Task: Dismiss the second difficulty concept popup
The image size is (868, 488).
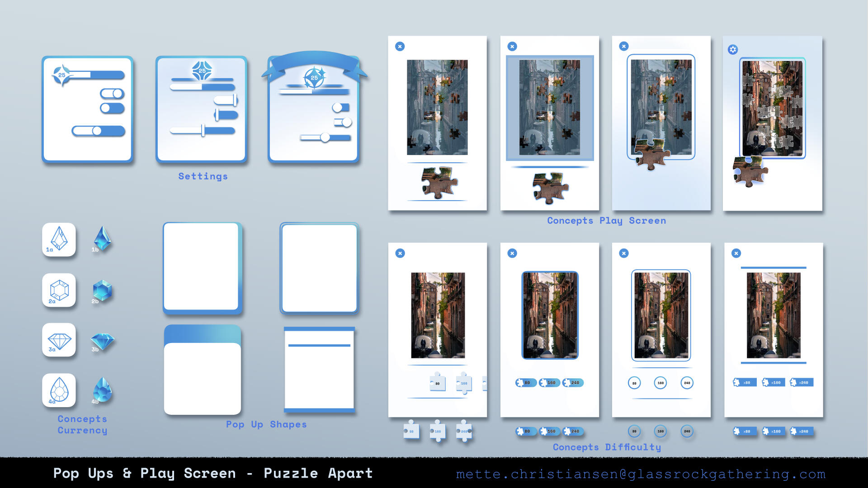Action: [512, 253]
